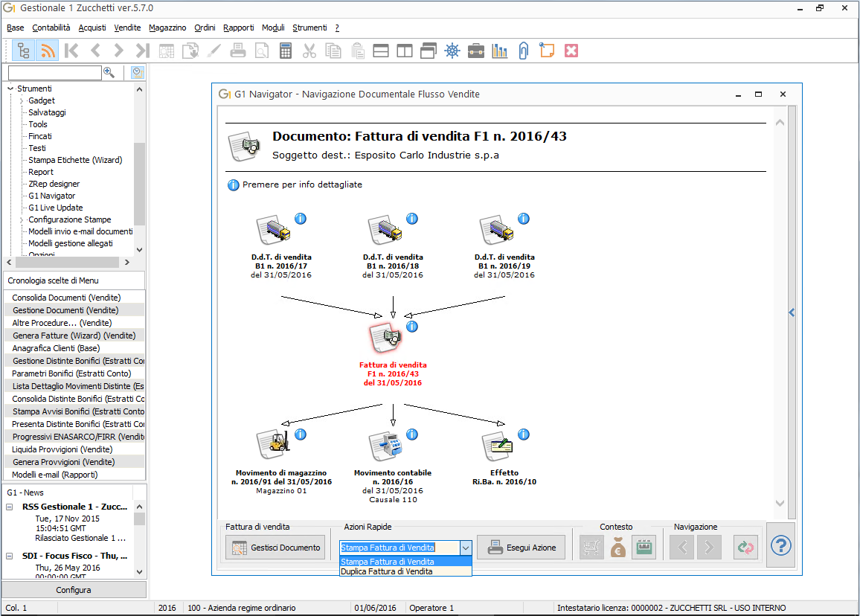Collapse the RSS Gestionale 1 news item

coord(10,507)
